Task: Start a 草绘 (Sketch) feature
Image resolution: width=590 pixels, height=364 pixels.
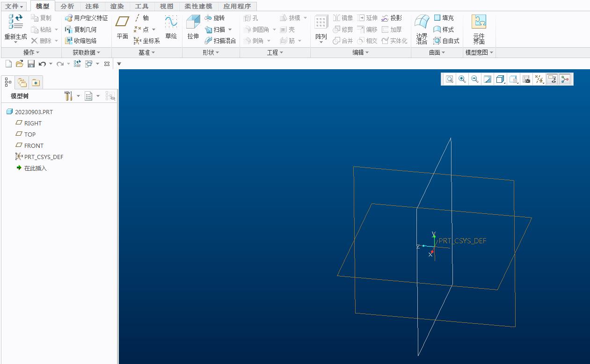Action: pyautogui.click(x=171, y=28)
